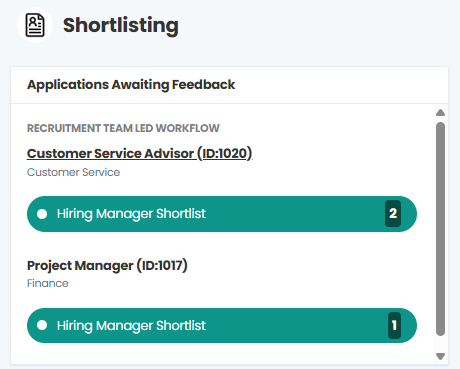Image resolution: width=460 pixels, height=369 pixels.
Task: Click the vertical scrollbar thumb
Action: [440, 229]
